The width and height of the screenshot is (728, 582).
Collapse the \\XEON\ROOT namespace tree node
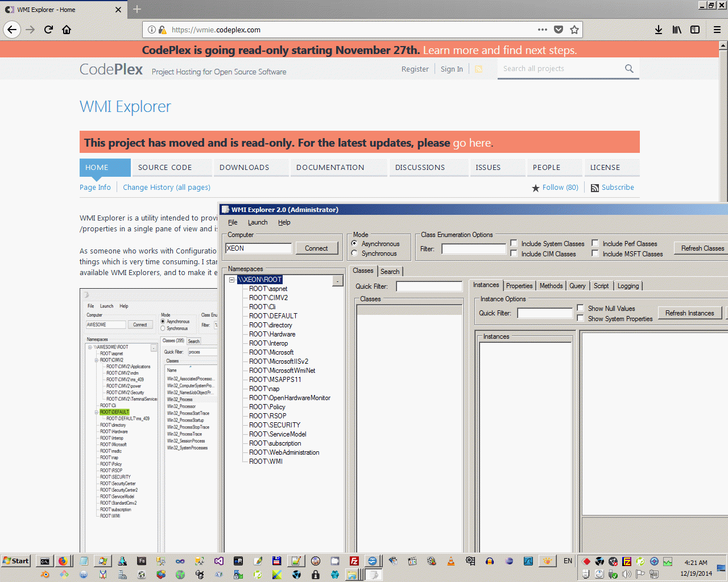coord(232,280)
